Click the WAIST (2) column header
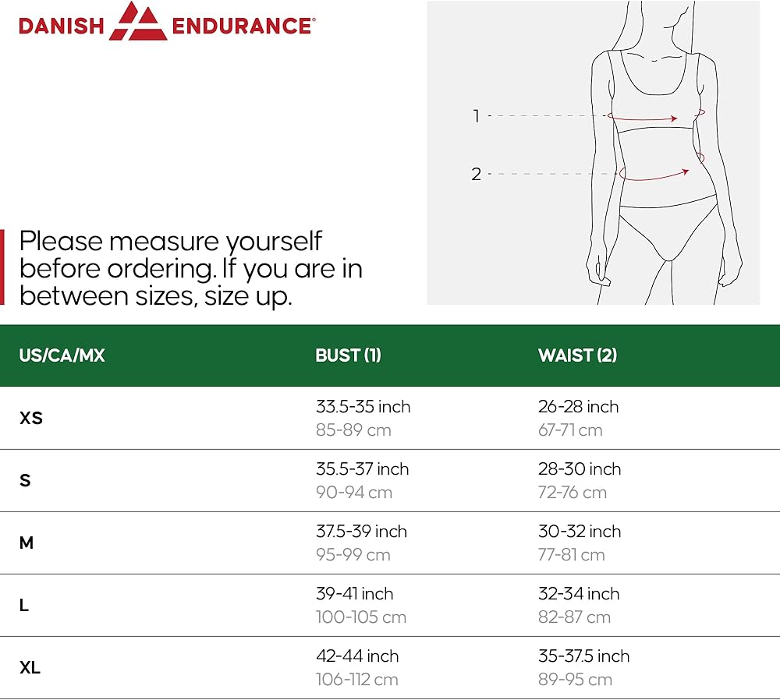This screenshot has height=700, width=780. click(x=577, y=355)
